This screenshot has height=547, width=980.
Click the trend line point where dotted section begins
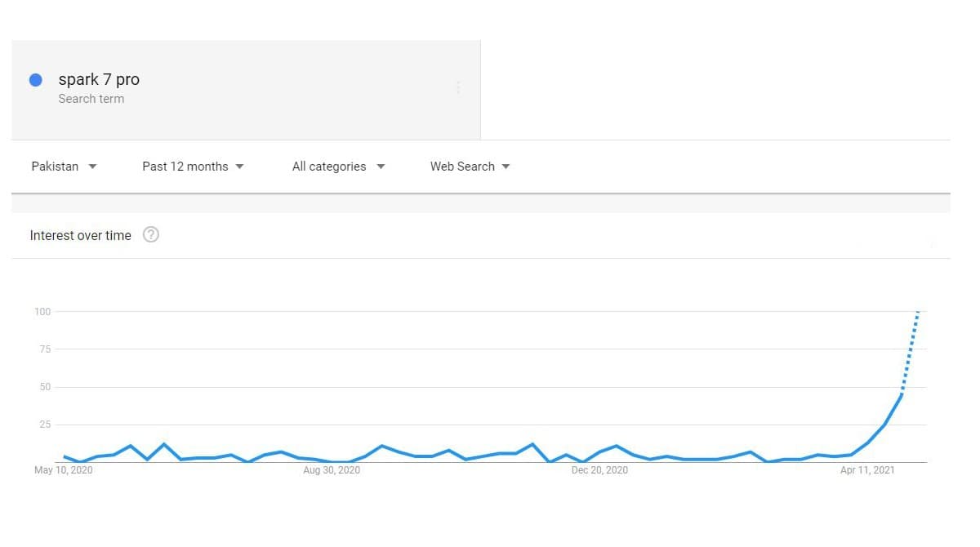click(902, 395)
